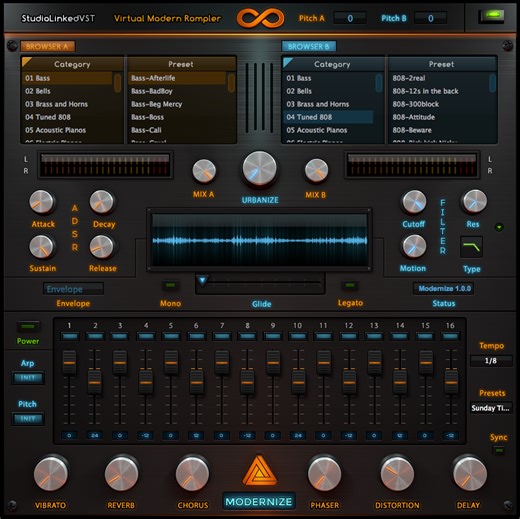Screen dimensions: 520x519
Task: Select 04 Tuned 808 in Browser B
Action: click(328, 117)
